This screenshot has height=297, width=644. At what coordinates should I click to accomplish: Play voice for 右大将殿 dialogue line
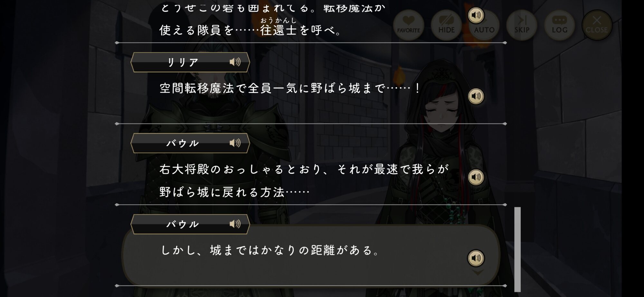tap(476, 177)
